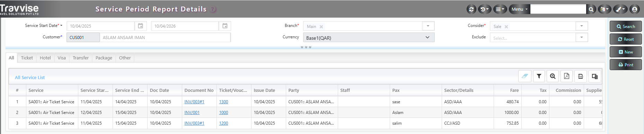Collapse the filter panel chevrons

[306, 47]
